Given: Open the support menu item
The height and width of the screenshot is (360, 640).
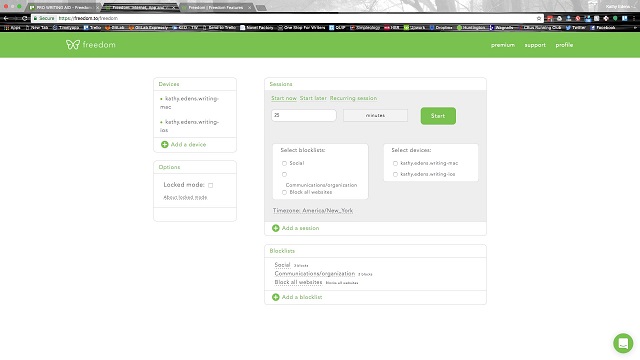Looking at the screenshot, I should point(535,45).
